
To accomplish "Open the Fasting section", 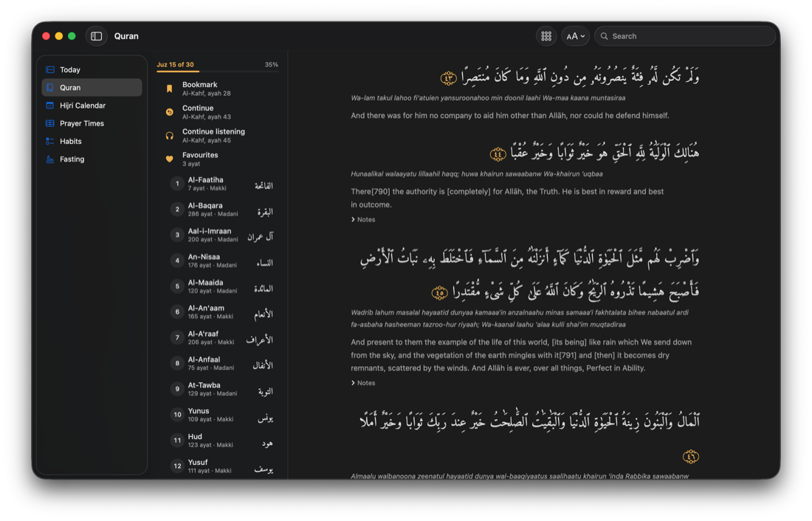I will pos(92,159).
